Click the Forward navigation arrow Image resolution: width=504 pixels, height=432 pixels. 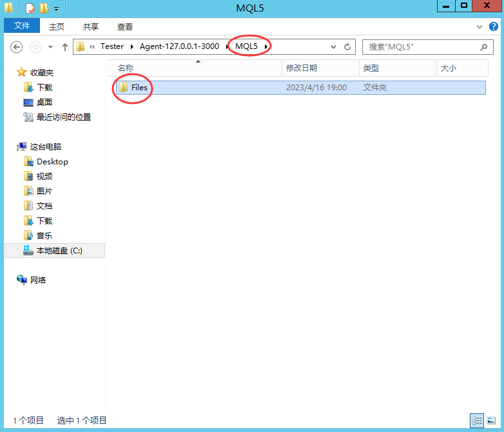pos(35,47)
